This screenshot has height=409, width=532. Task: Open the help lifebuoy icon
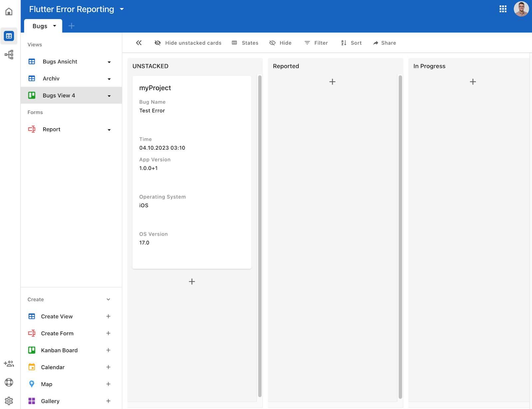(9, 382)
